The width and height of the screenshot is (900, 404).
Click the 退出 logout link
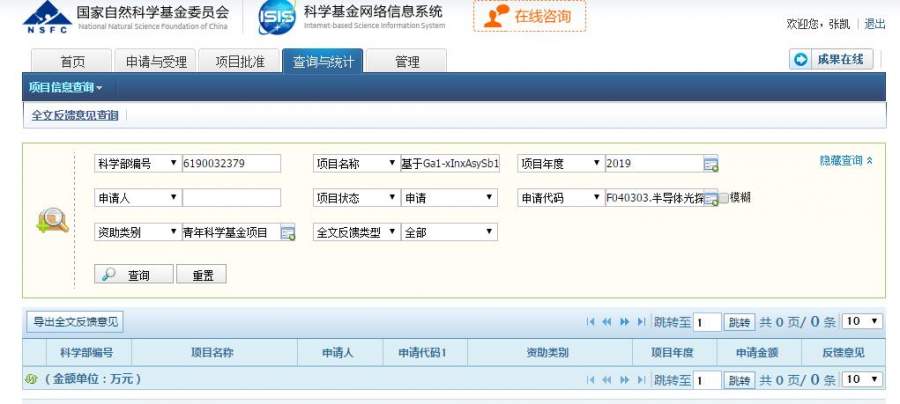[875, 24]
